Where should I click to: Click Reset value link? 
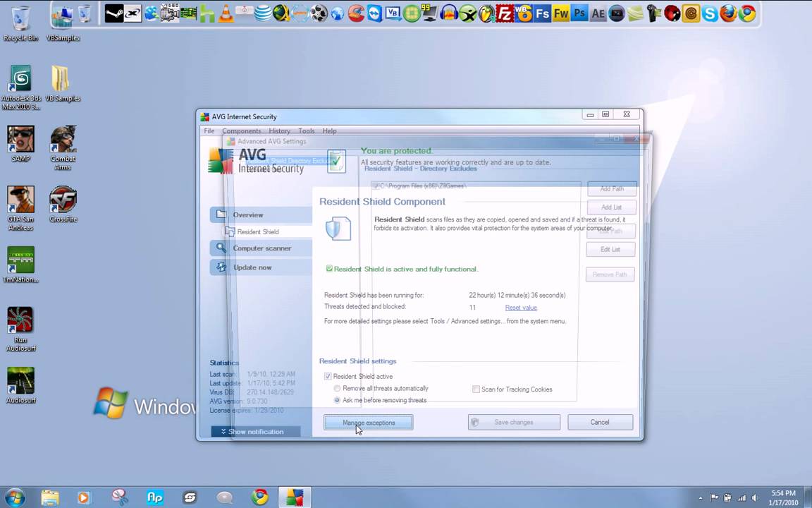point(521,308)
